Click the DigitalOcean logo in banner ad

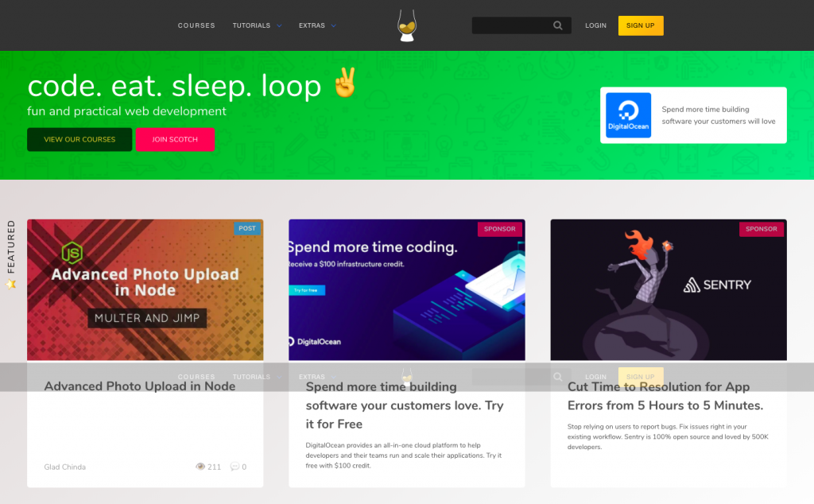coord(628,115)
